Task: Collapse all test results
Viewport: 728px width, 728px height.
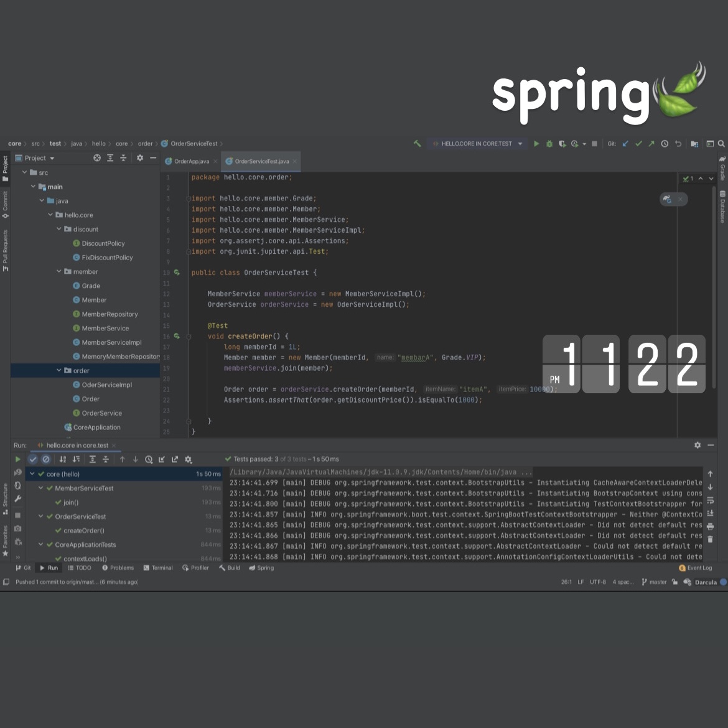Action: tap(105, 459)
